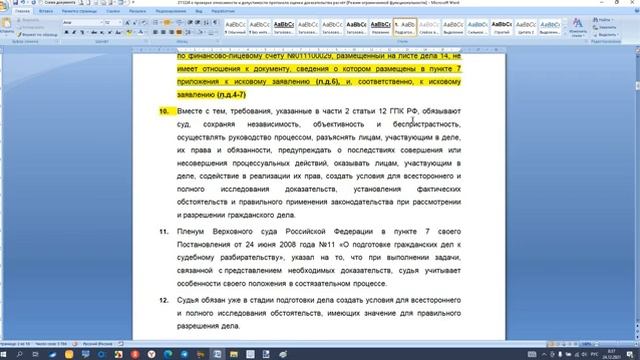
Task: Apply the No Spacing style from gallery
Action: point(260,27)
